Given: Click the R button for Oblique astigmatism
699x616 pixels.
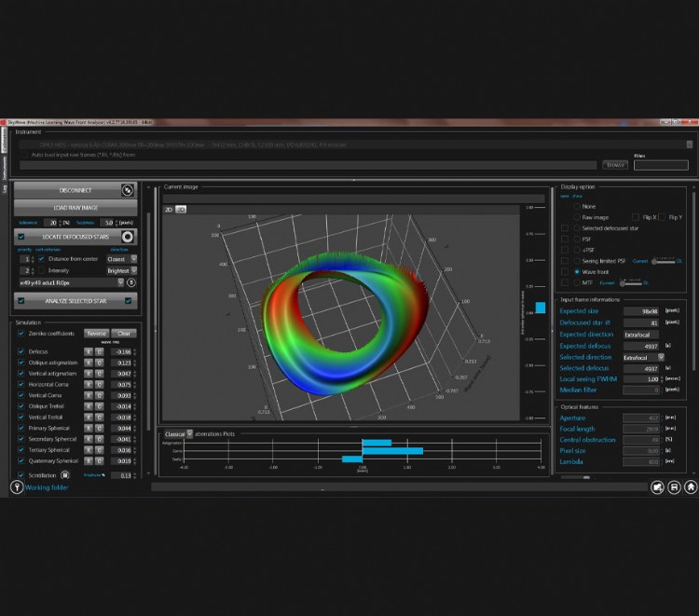Looking at the screenshot, I should tap(89, 363).
